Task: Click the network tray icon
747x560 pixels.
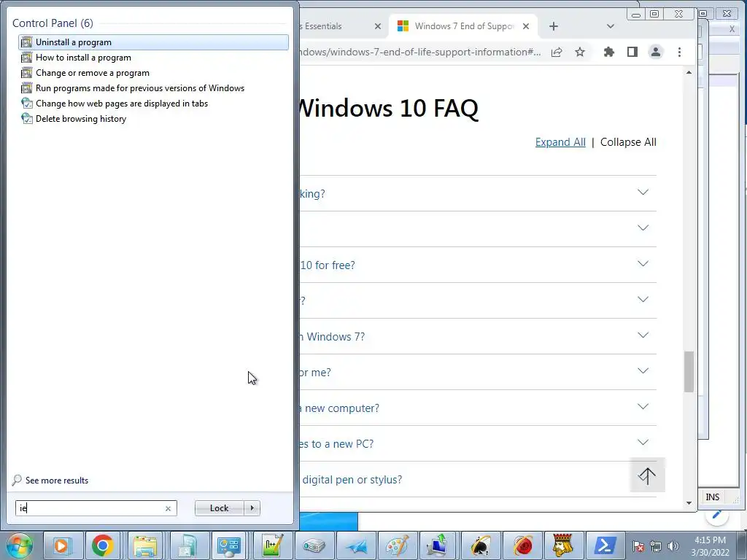Action: (x=656, y=546)
